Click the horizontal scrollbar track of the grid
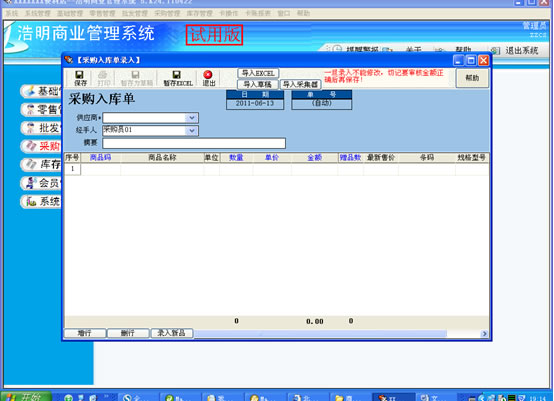Image resolution: width=554 pixels, height=401 pixels. tap(320, 333)
